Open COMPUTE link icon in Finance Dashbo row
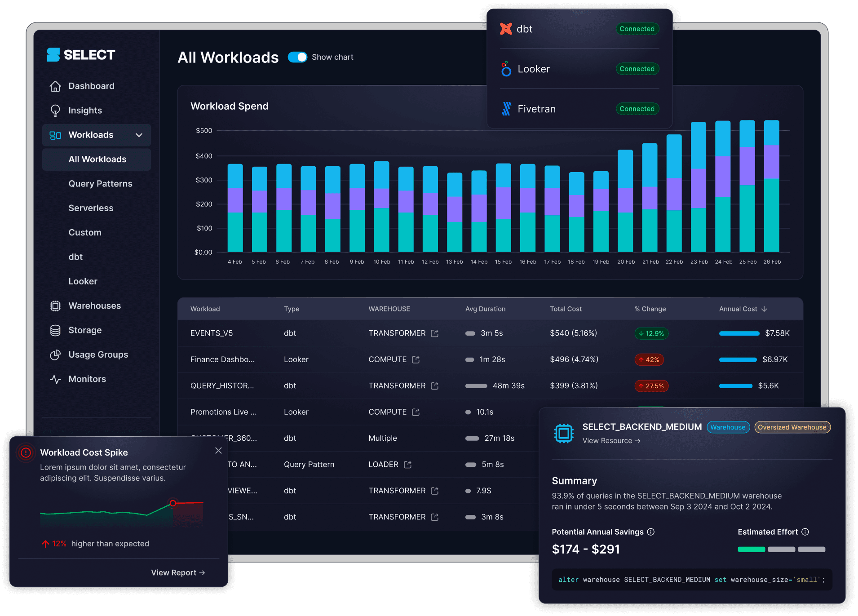858x616 pixels. click(x=416, y=359)
